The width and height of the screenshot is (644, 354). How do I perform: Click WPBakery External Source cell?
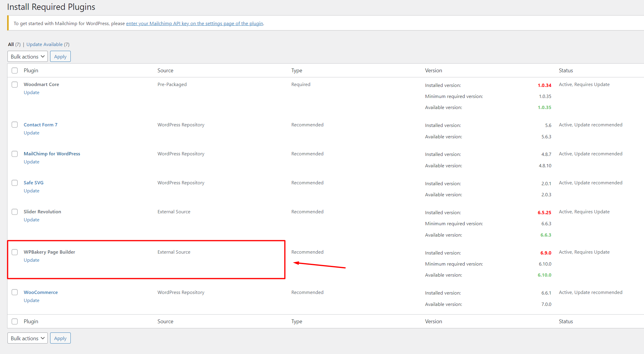coord(174,252)
